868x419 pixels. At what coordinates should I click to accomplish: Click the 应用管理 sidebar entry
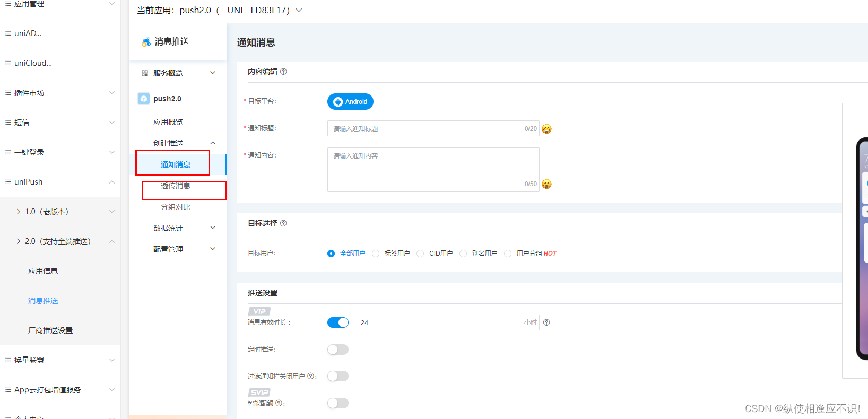point(29,4)
